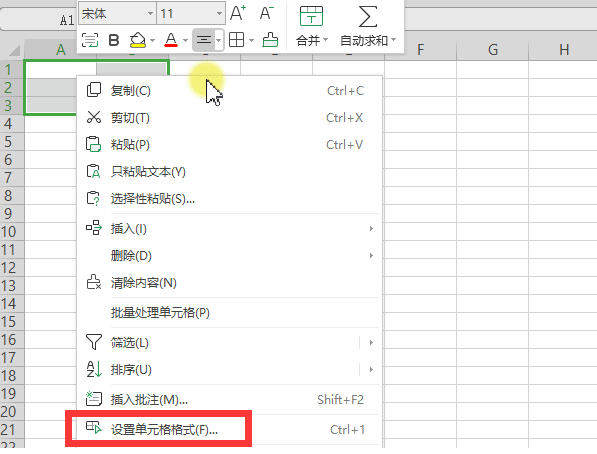Open the 自动求和 dropdown arrow
This screenshot has width=597, height=454.
click(x=394, y=40)
